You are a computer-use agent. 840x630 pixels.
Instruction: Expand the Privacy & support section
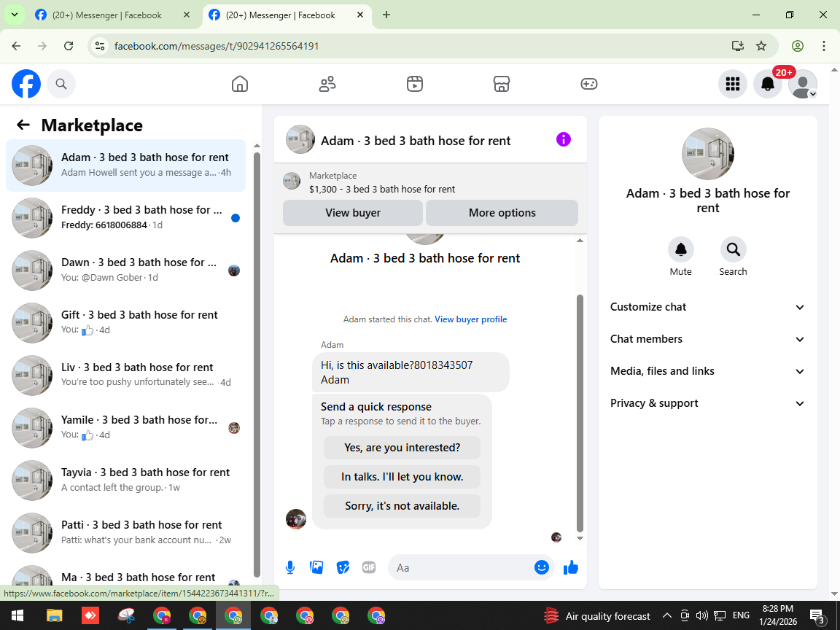pos(707,403)
